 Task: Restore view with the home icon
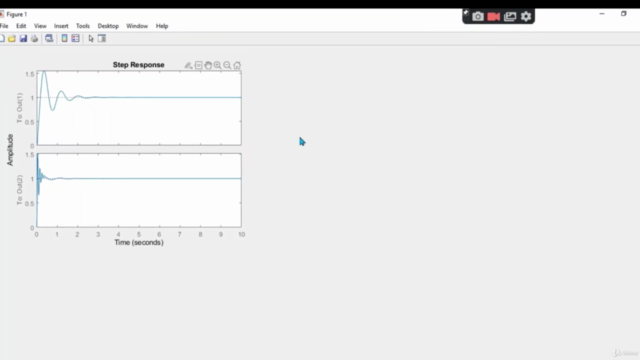coord(237,65)
